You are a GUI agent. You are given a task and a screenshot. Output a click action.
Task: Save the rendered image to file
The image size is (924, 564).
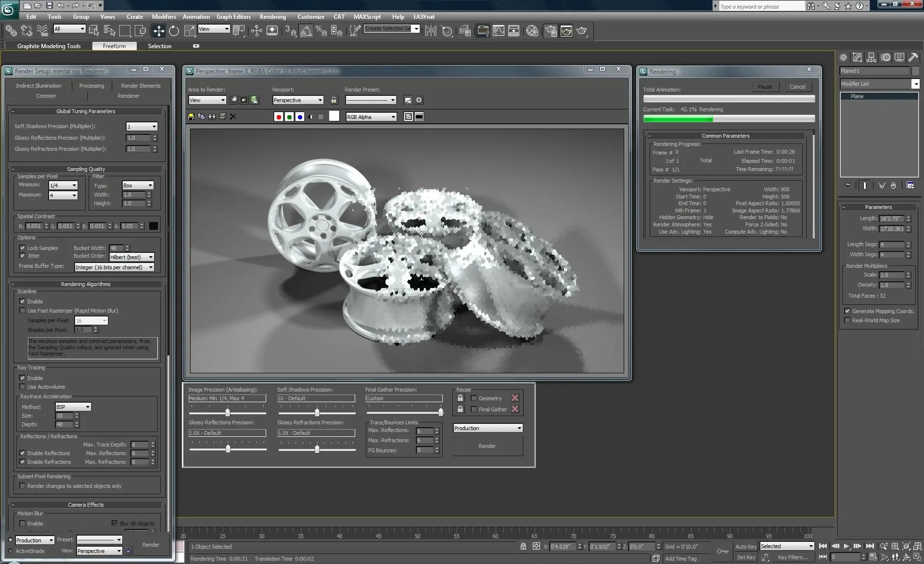pos(191,116)
